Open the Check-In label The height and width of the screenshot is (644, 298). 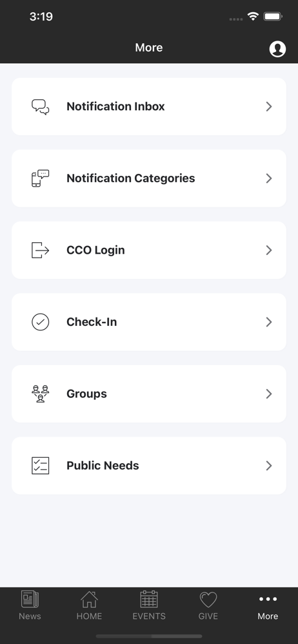92,322
